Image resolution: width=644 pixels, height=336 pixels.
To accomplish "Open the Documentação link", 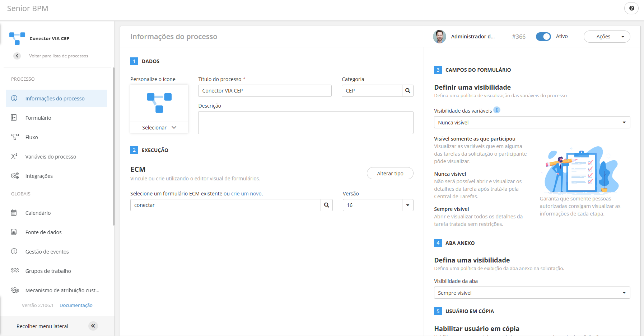I will [76, 306].
